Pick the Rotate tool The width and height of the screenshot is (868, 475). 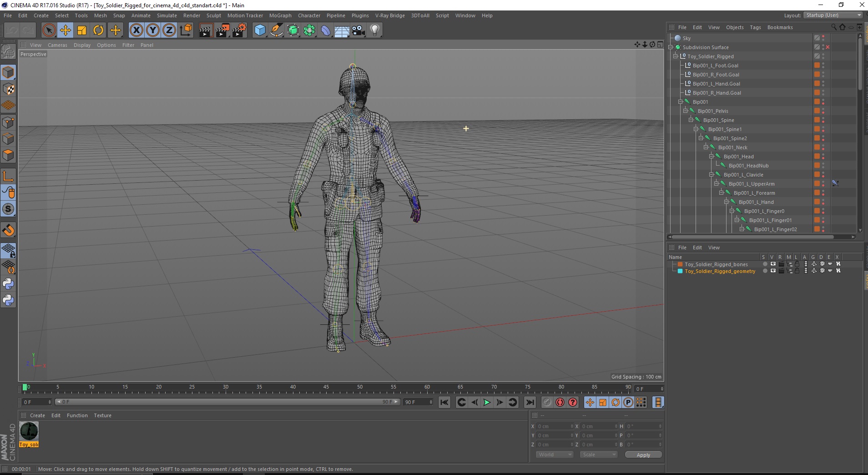[x=98, y=30]
